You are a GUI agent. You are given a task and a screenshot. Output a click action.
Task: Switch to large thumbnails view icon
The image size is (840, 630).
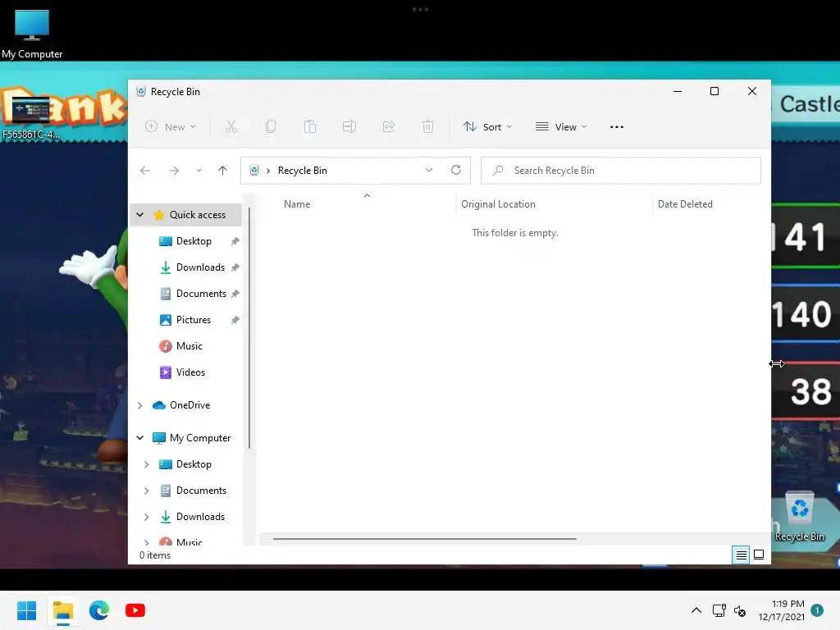(759, 555)
